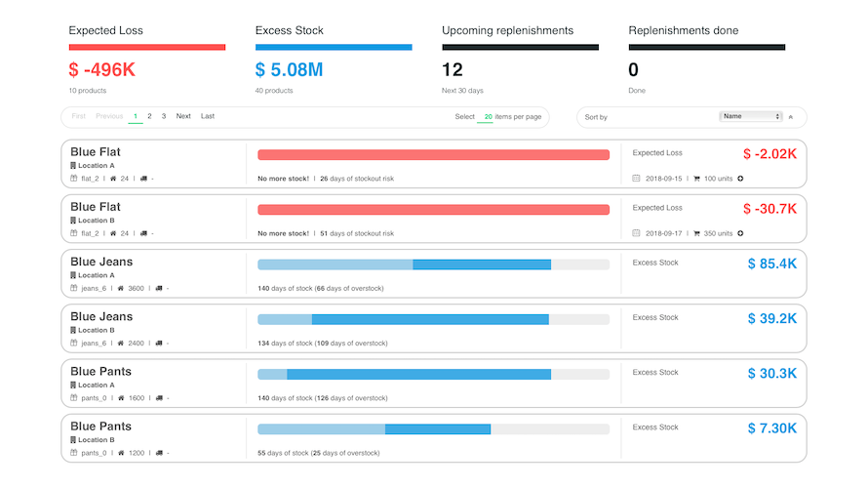This screenshot has height=488, width=868.
Task: Click the package icon next to flat_2 in Blue Flat Location B
Action: pos(73,233)
